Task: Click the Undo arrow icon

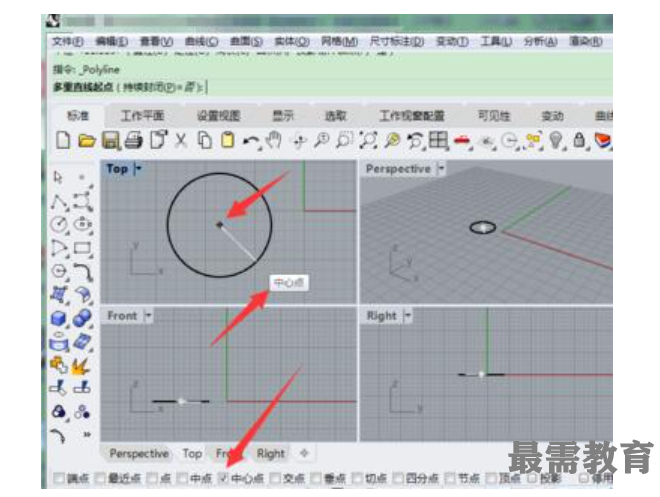Action: [x=251, y=141]
